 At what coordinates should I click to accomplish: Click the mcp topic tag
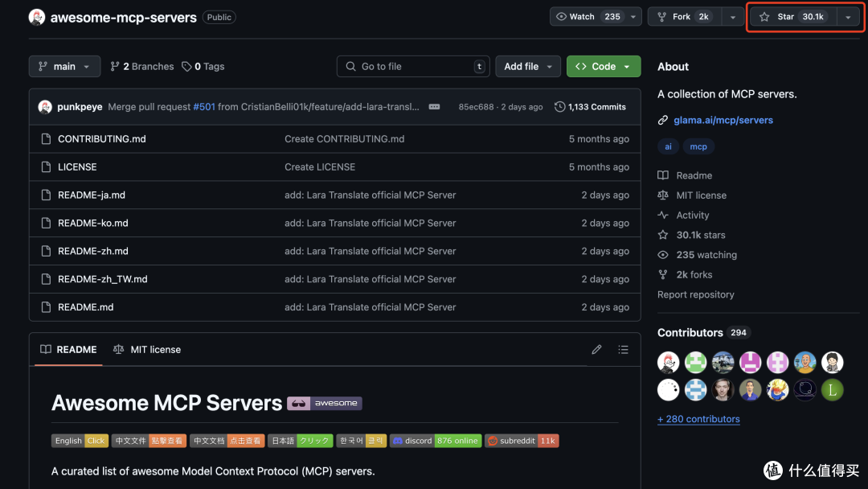(x=698, y=146)
